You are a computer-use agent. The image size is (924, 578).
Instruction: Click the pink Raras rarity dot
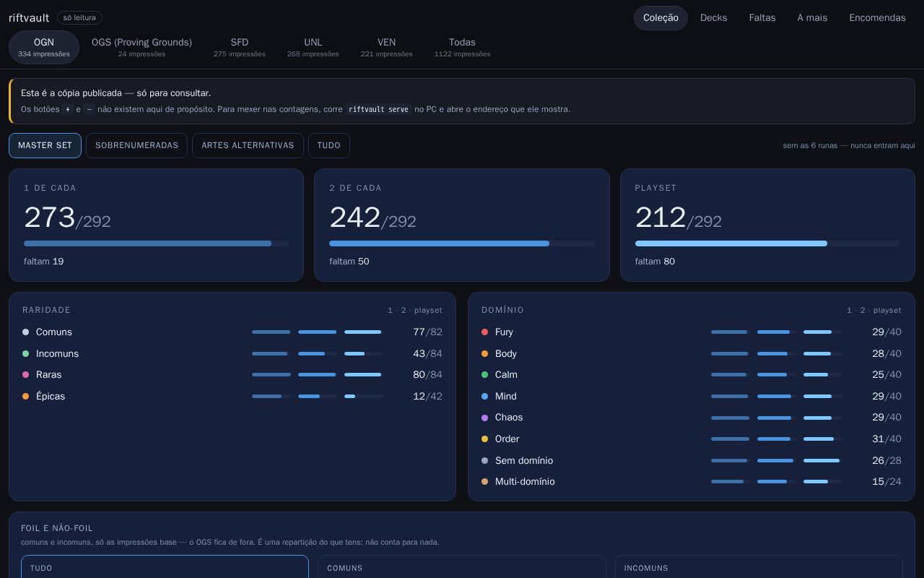(x=25, y=375)
